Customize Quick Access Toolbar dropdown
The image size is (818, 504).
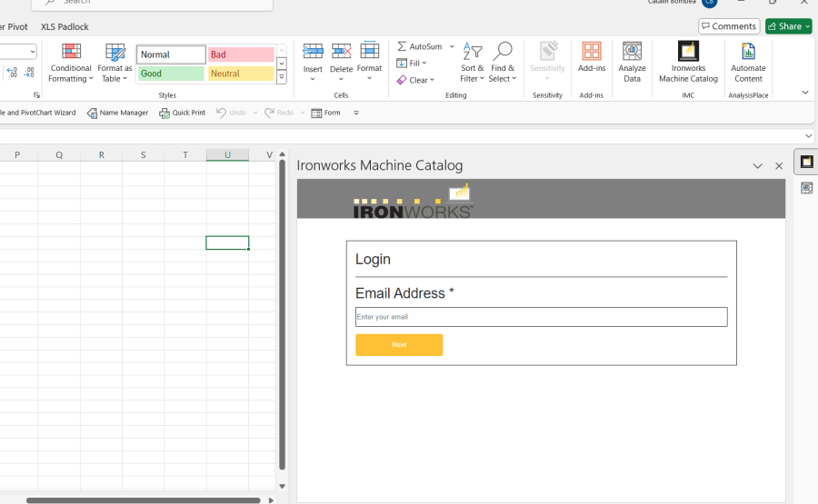click(x=356, y=113)
